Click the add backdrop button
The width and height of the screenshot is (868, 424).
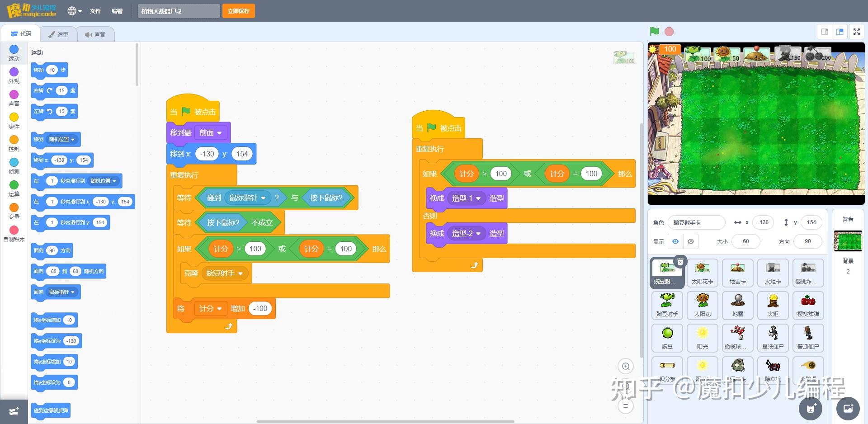coord(848,409)
